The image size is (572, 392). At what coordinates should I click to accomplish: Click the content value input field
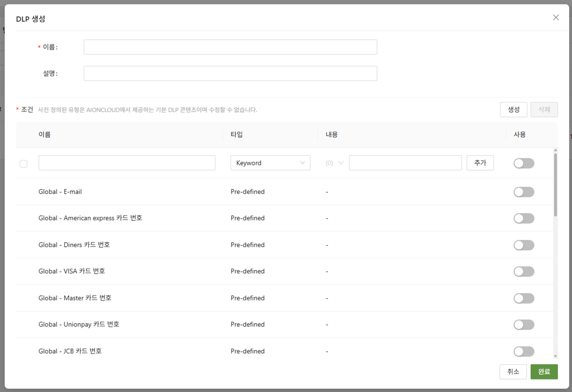coord(405,163)
